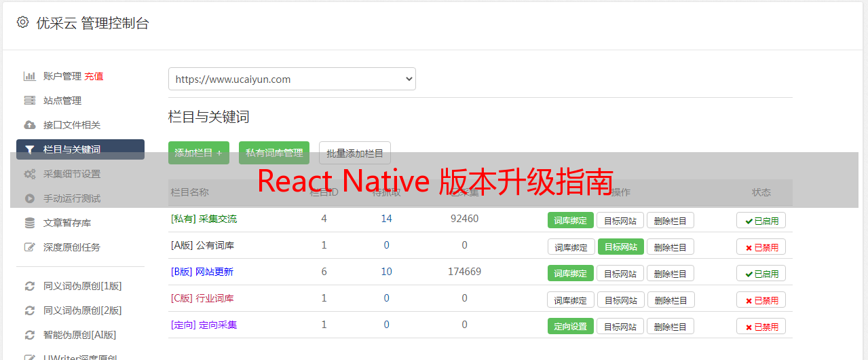
Task: Click 词库绑定 for 公有词库 row
Action: click(571, 247)
